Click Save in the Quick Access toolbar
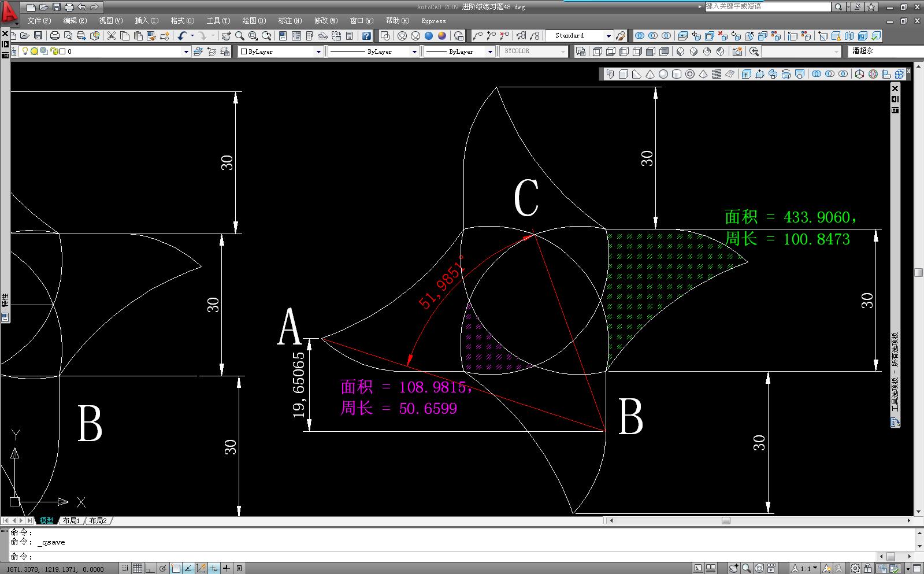The width and height of the screenshot is (924, 574). click(57, 7)
